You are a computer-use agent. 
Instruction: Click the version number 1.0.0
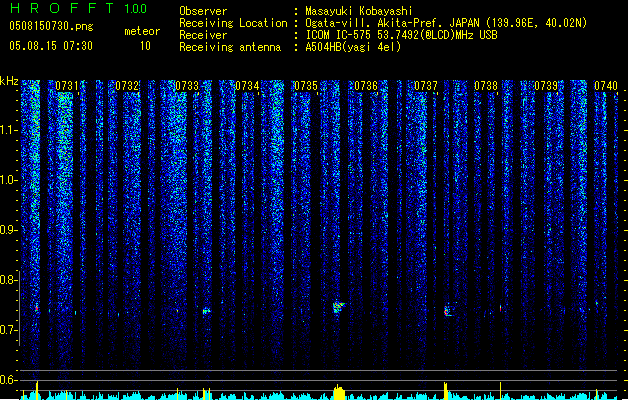pos(136,8)
